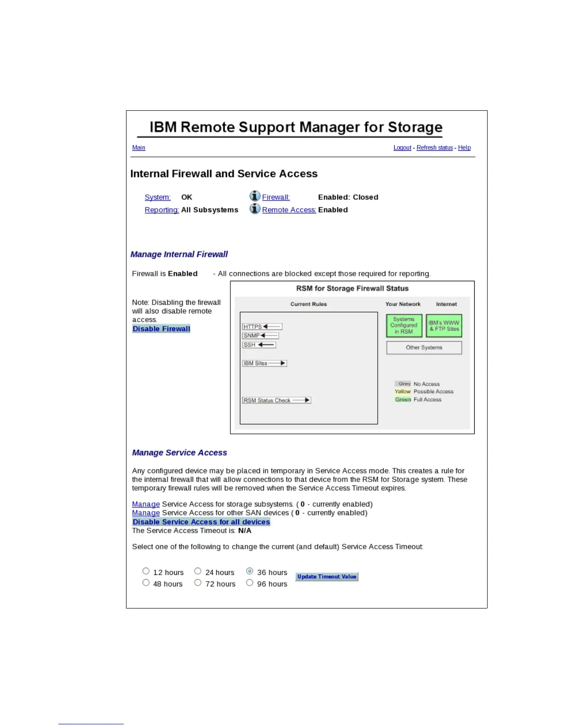Click the 'Internal Firewall and Service Access' heading
The width and height of the screenshot is (563, 728).
click(x=224, y=174)
